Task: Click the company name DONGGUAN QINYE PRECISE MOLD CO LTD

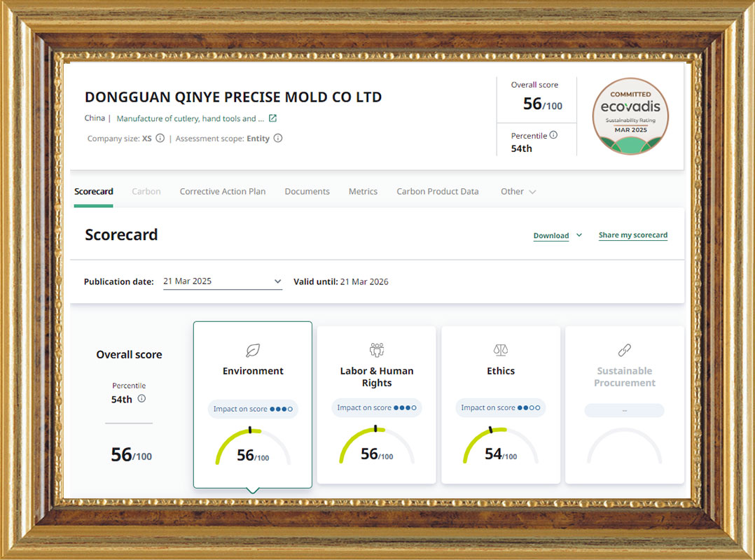Action: click(233, 97)
